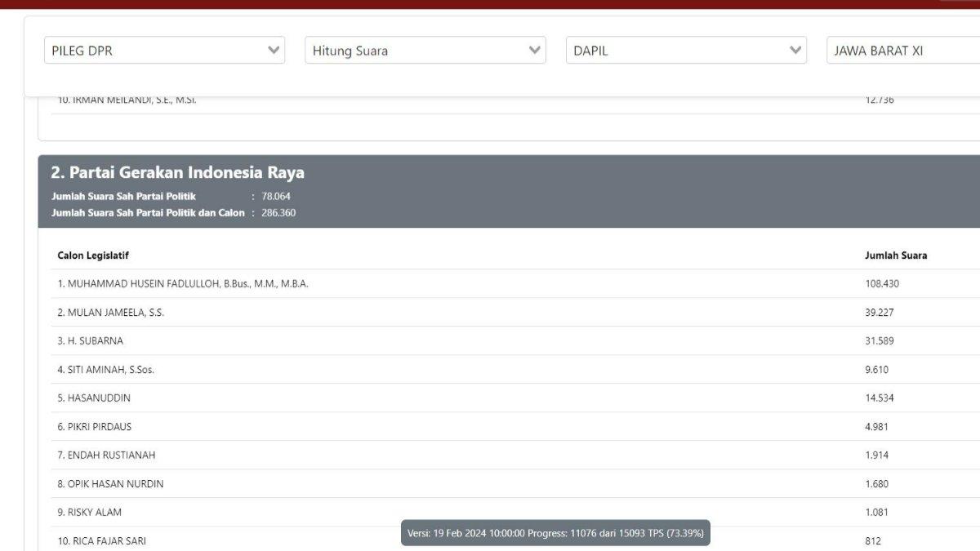Select row ENDAH RUSTIANAH
The width and height of the screenshot is (980, 551).
515,455
